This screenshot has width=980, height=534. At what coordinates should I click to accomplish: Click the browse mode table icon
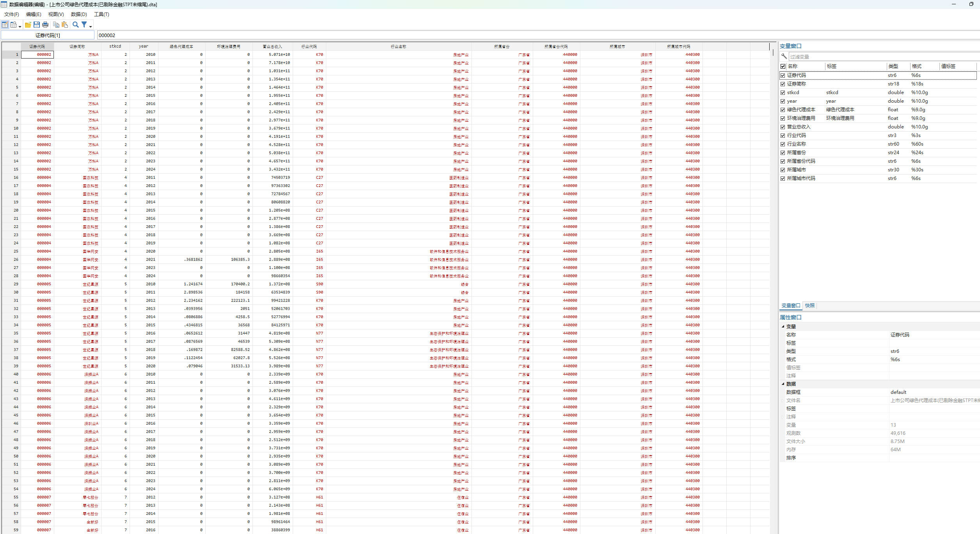(x=14, y=25)
